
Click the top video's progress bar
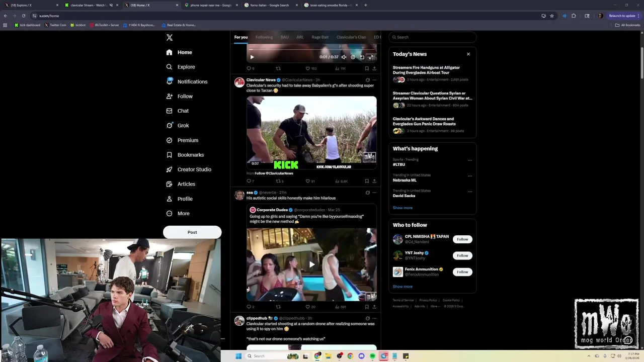pyautogui.click(x=311, y=49)
